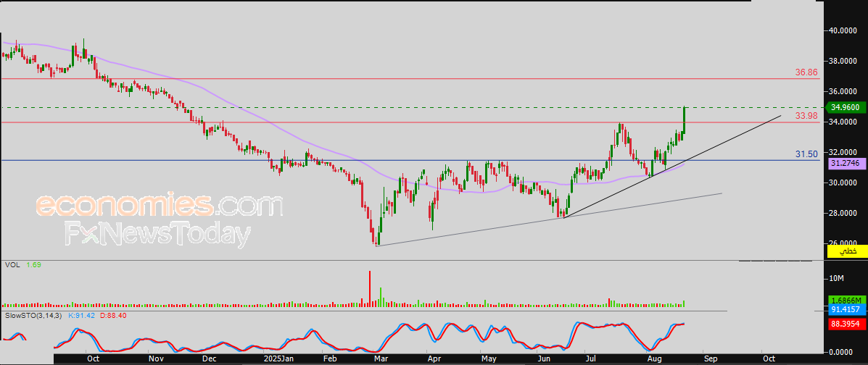This screenshot has width=868, height=365.
Task: Click the 2025Jan date axis label
Action: click(278, 359)
